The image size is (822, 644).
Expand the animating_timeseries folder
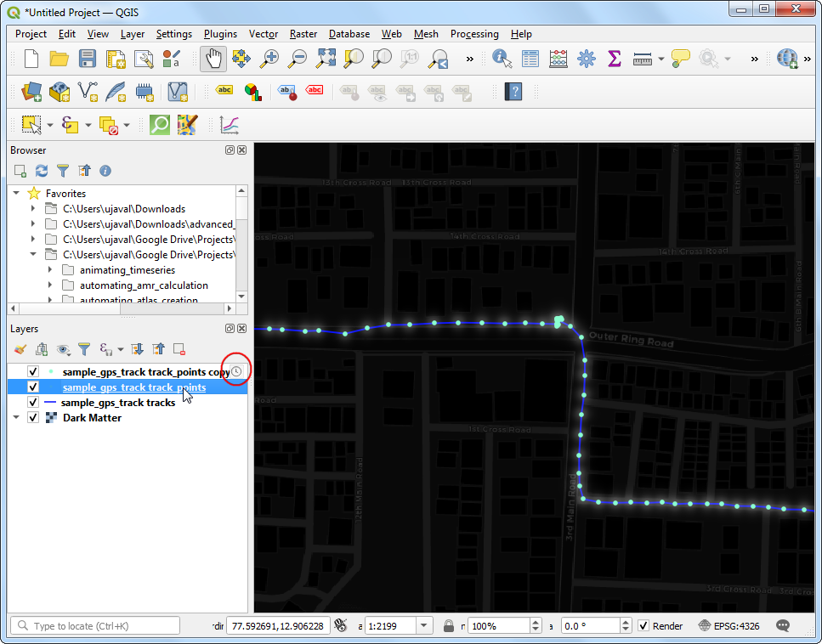point(50,270)
